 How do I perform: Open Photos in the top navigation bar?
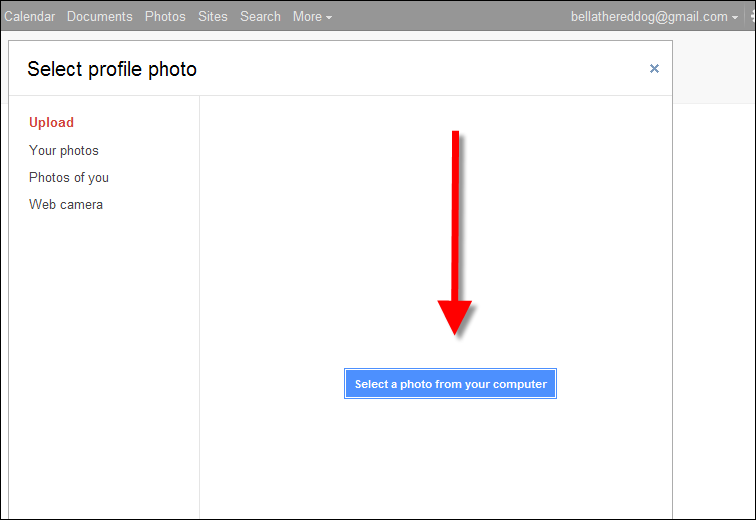click(x=165, y=17)
